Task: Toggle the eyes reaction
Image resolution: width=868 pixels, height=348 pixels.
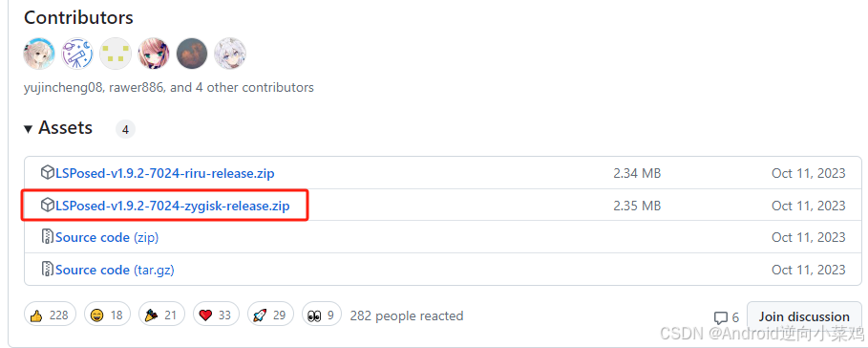Action: click(x=322, y=315)
